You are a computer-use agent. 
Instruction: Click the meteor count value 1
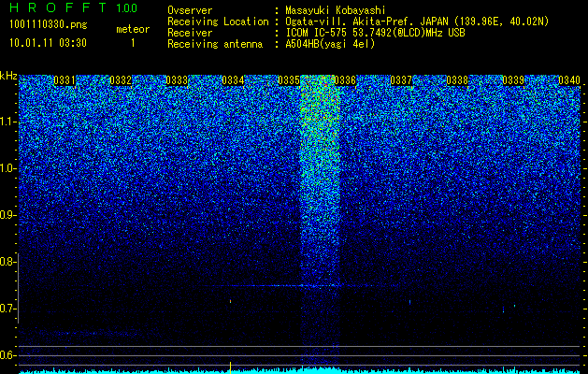(133, 43)
